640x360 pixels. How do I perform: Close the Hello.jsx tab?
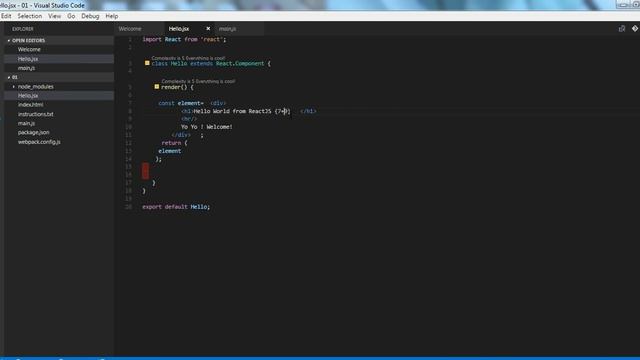pos(208,29)
